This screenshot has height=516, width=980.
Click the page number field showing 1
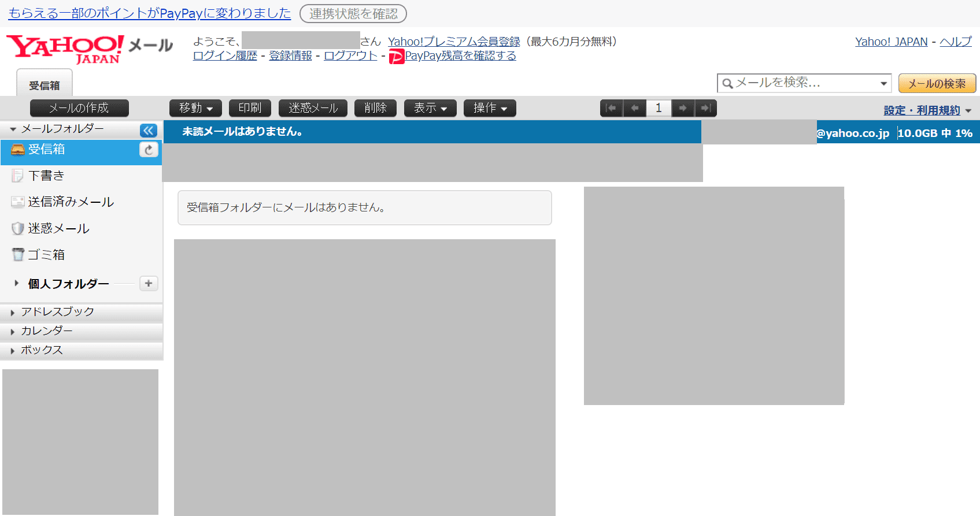659,108
